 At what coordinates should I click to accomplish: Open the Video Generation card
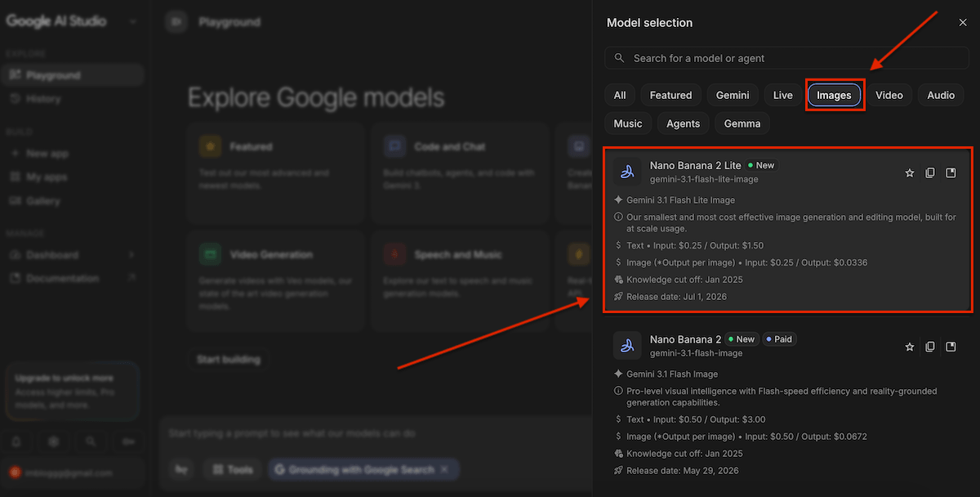[x=275, y=283]
